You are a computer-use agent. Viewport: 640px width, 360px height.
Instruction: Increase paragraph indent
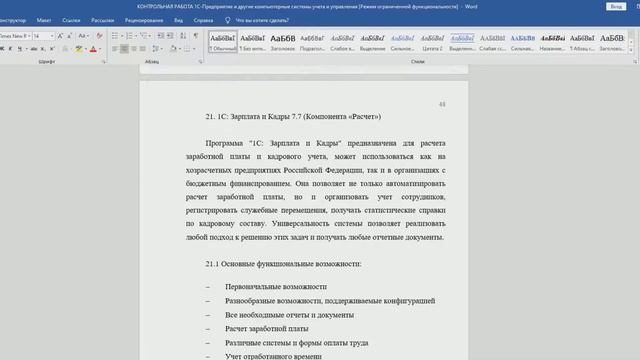(x=170, y=36)
